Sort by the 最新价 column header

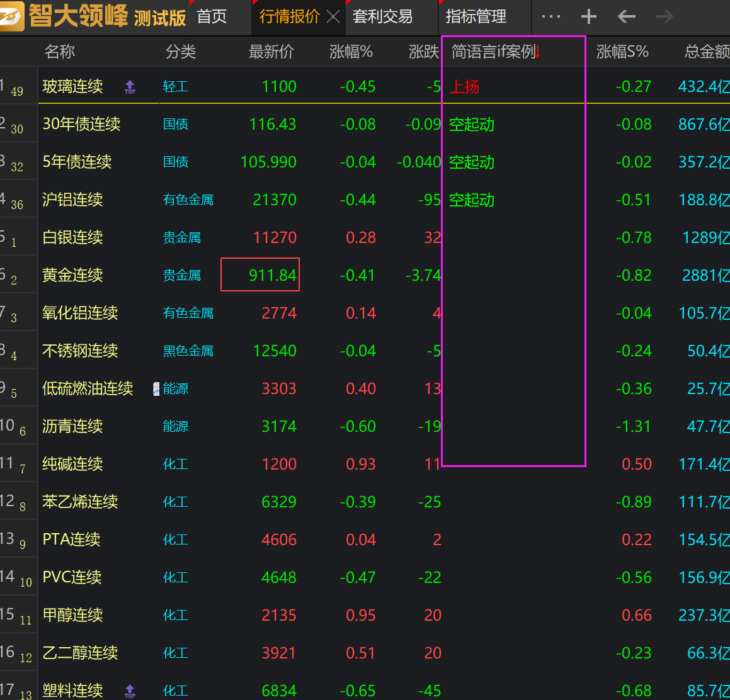click(x=271, y=52)
